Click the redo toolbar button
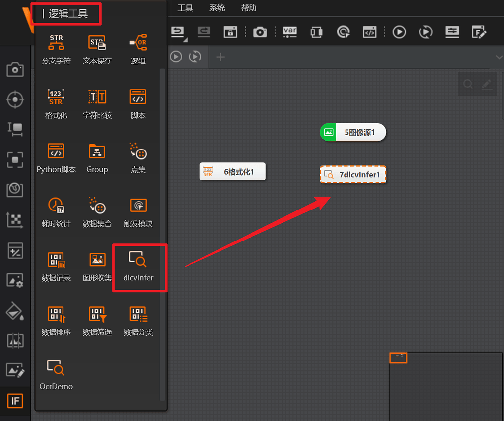504x421 pixels. click(x=204, y=32)
